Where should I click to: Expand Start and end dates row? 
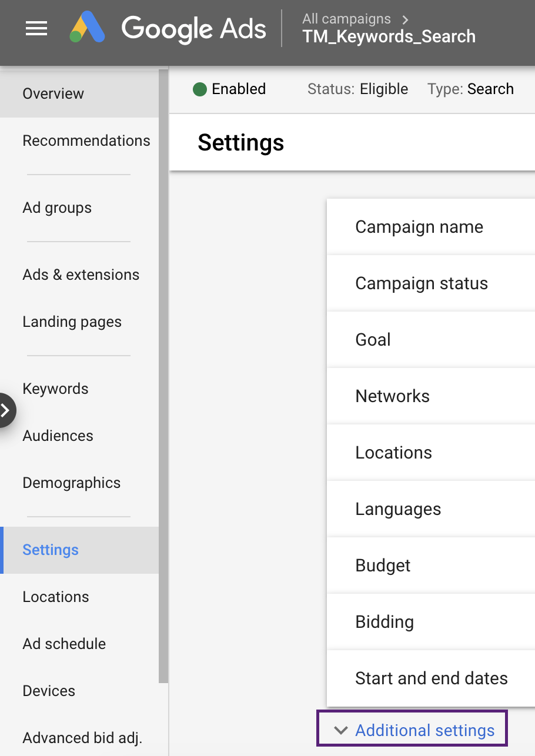coord(431,678)
